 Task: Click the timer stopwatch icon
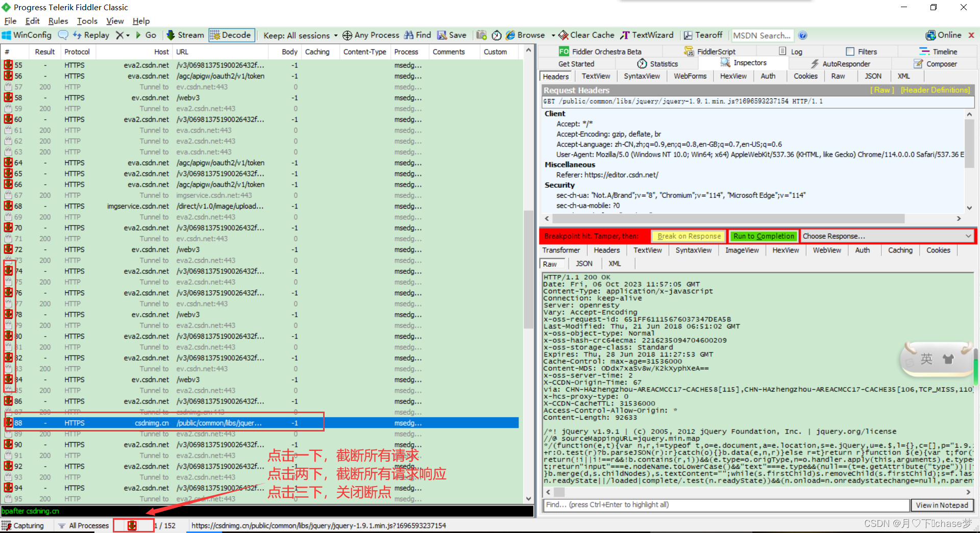pyautogui.click(x=497, y=35)
